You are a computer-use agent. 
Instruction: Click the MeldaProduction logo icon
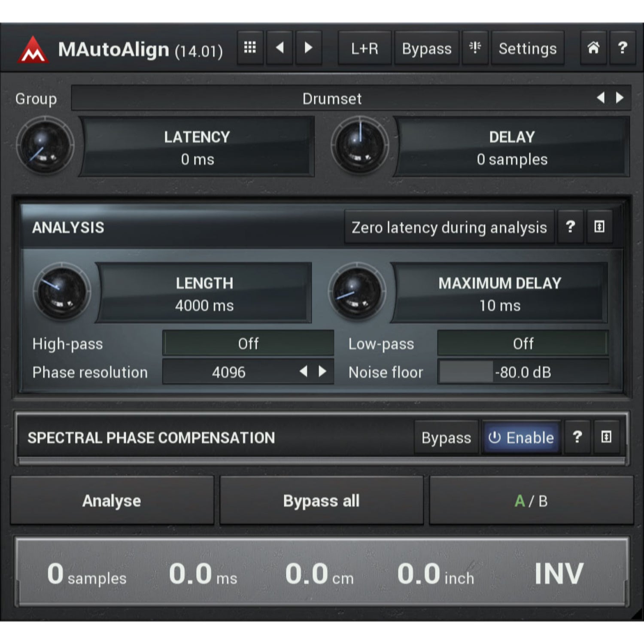(33, 50)
